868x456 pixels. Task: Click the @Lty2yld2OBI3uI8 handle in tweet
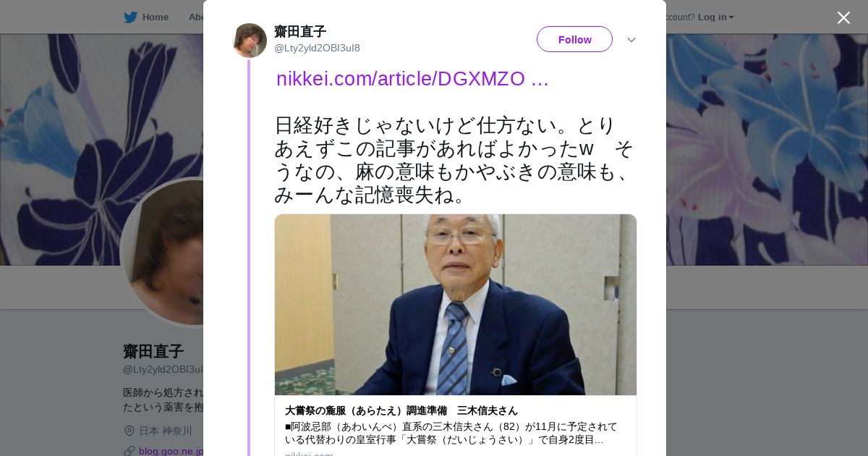(317, 48)
